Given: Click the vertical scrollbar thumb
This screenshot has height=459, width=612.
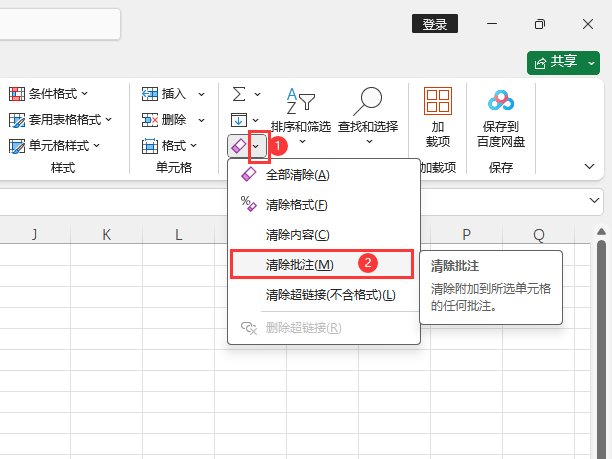Looking at the screenshot, I should pos(601,347).
